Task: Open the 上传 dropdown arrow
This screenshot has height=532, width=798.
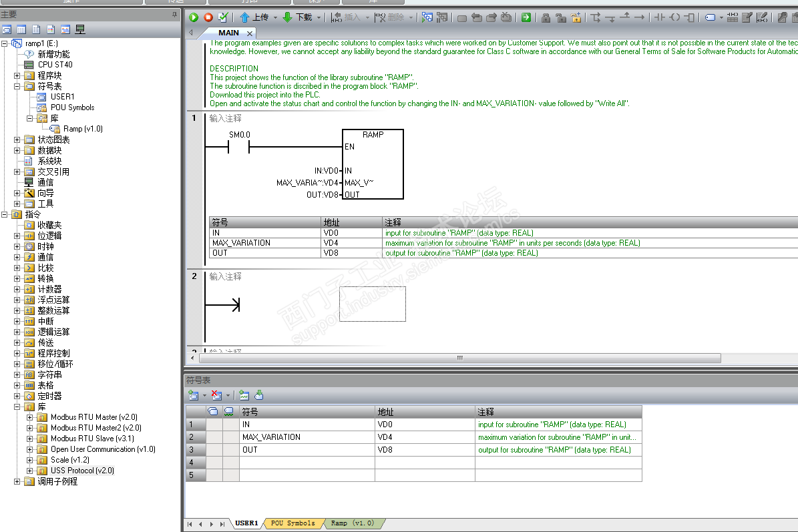Action: click(275, 18)
